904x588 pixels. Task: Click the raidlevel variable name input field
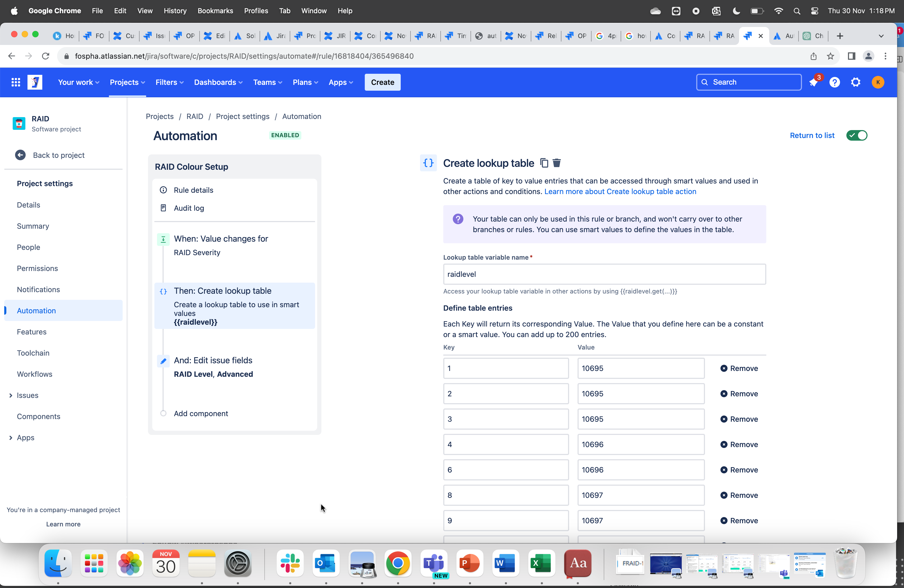[x=604, y=274]
